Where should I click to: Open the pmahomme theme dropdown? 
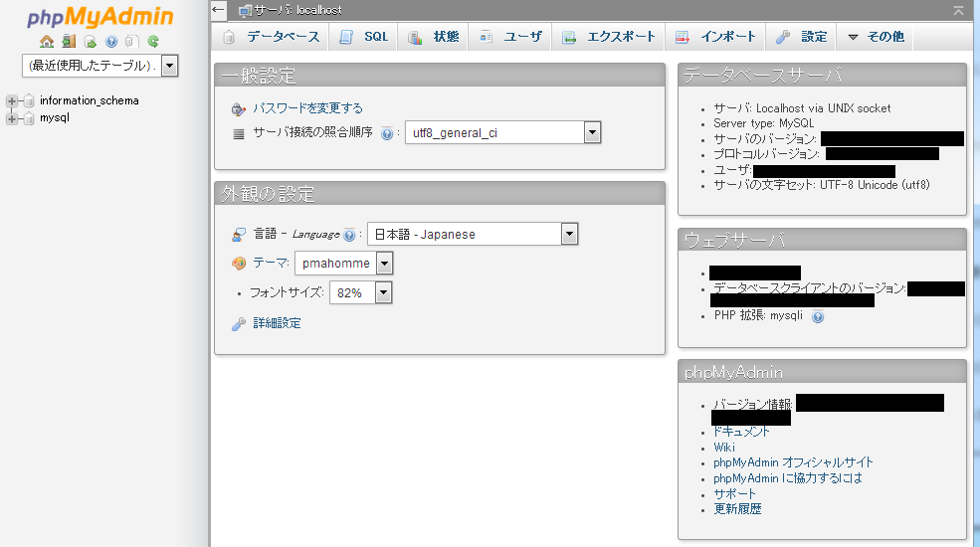click(x=344, y=264)
